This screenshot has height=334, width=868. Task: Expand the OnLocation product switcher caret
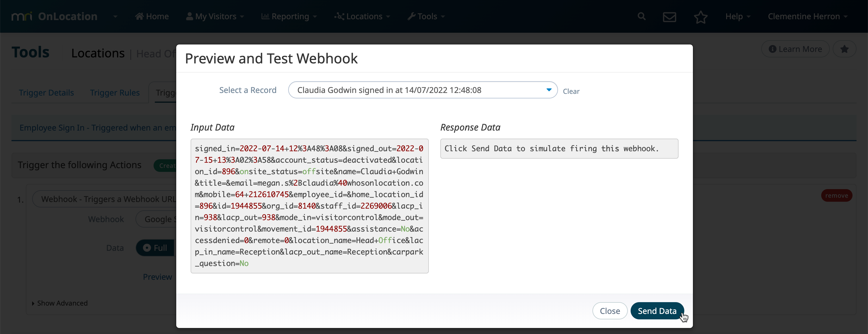point(115,16)
